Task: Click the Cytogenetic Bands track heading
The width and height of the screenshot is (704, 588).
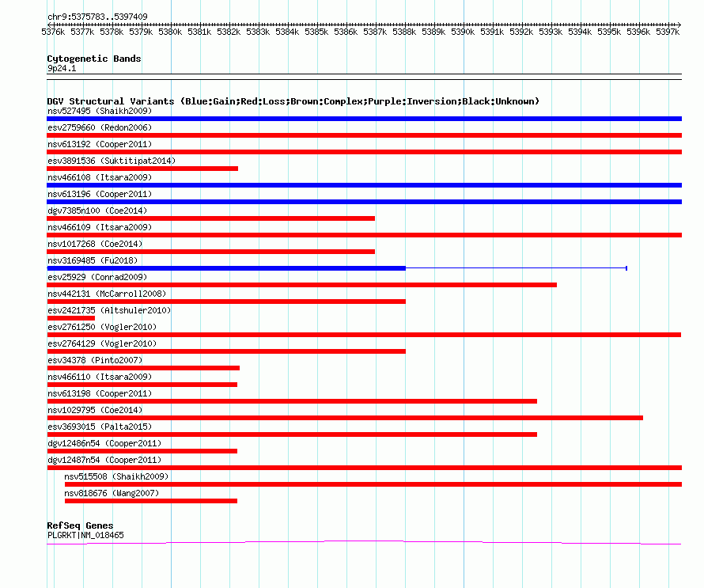Action: 94,59
